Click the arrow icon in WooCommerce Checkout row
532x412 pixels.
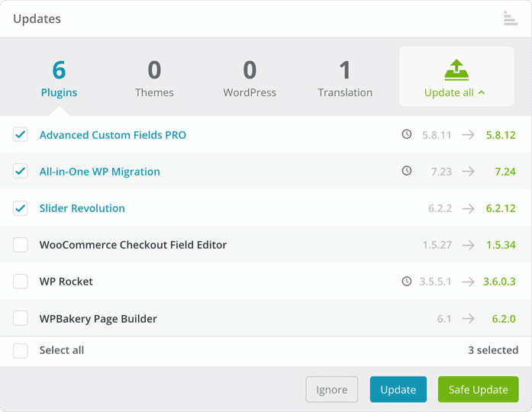point(468,245)
